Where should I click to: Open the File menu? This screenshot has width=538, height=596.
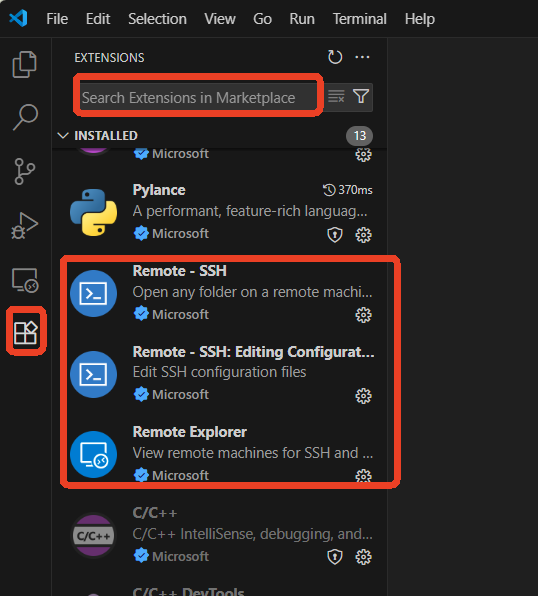coord(57,19)
